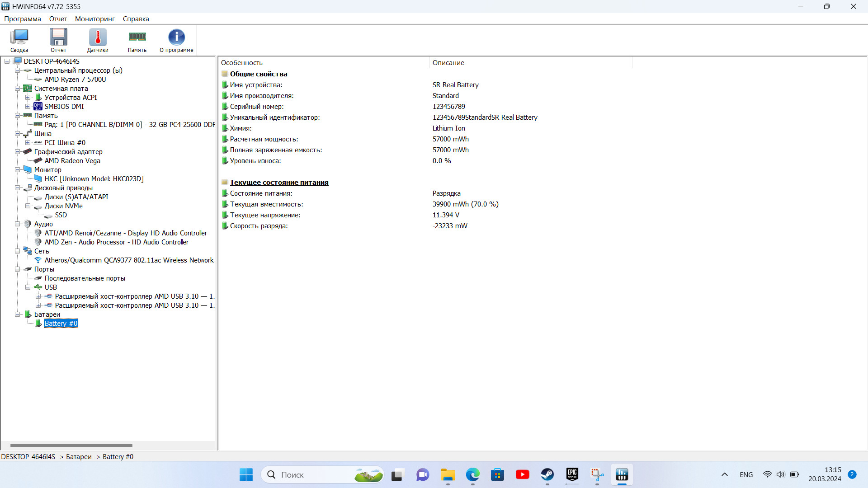The width and height of the screenshot is (868, 488).
Task: Select Battery #0 in the tree
Action: (61, 324)
